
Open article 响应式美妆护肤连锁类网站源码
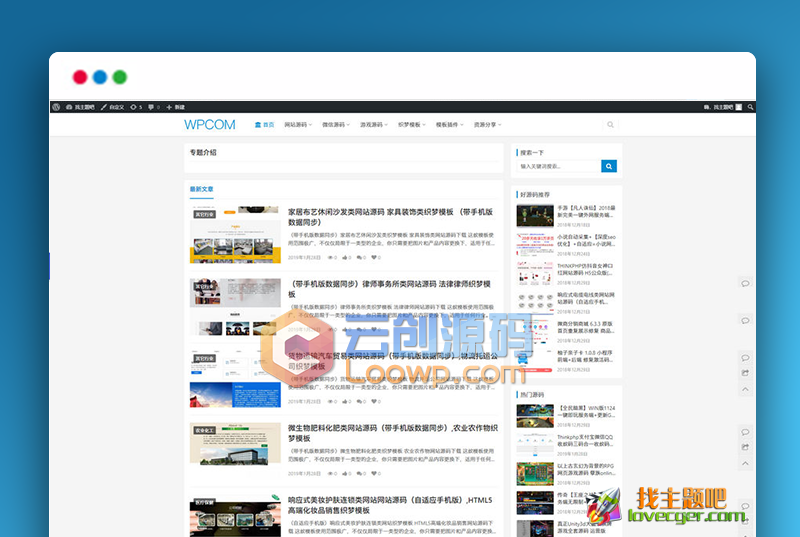pyautogui.click(x=390, y=505)
